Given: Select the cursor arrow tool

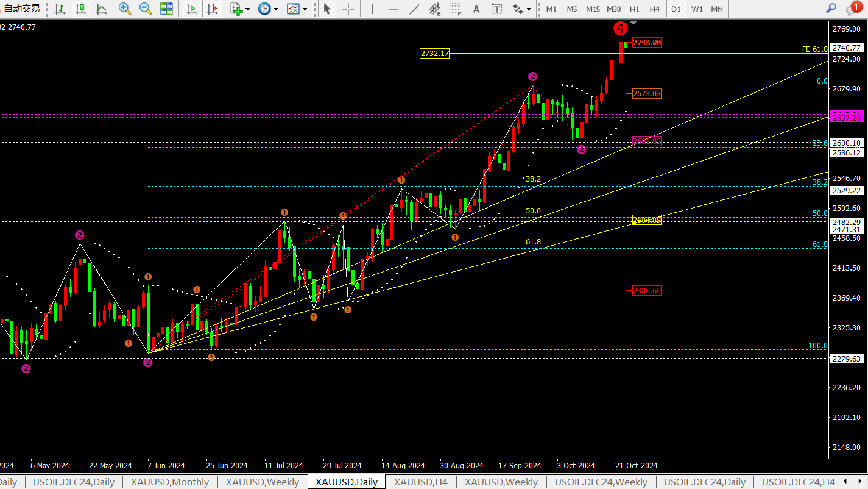Looking at the screenshot, I should coord(327,9).
